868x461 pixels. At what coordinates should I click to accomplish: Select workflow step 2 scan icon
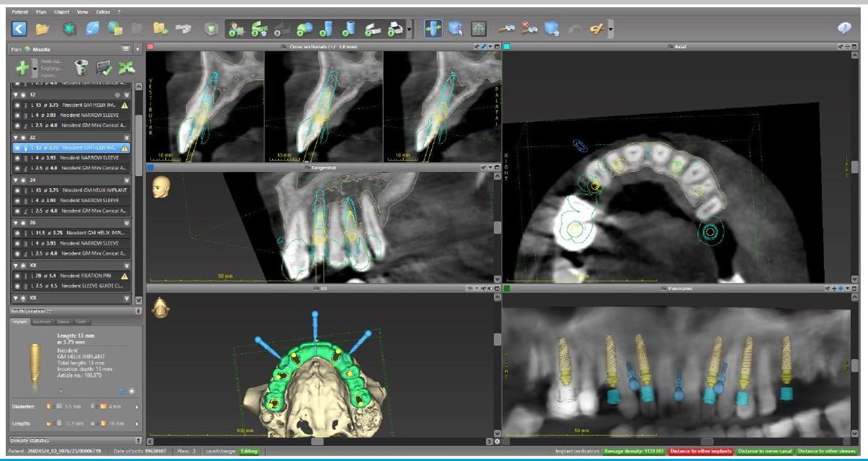(259, 28)
